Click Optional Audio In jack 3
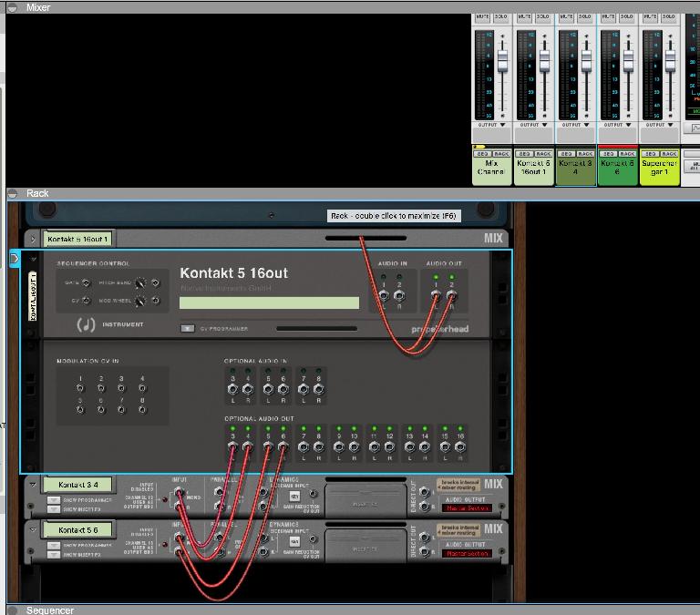Image resolution: width=700 pixels, height=615 pixels. coord(232,389)
